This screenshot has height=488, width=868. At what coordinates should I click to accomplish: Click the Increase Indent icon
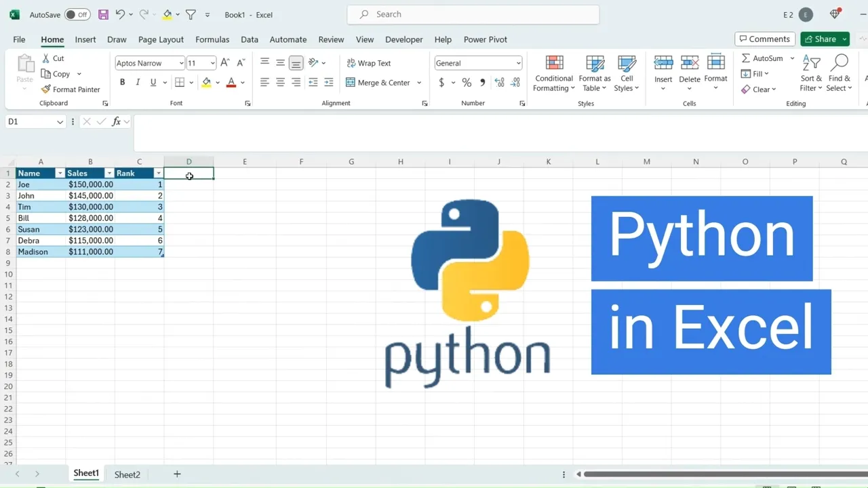click(329, 83)
